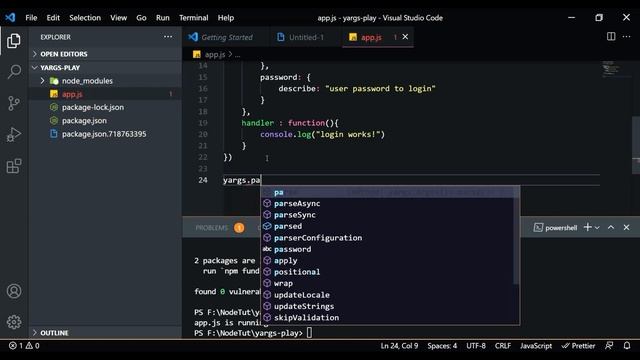Open the Extensions view
Screen dimensions: 640x360
pyautogui.click(x=14, y=166)
